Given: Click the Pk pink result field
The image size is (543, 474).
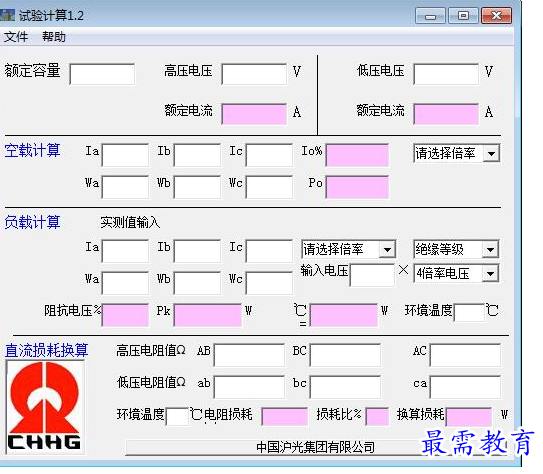Looking at the screenshot, I should (x=208, y=315).
